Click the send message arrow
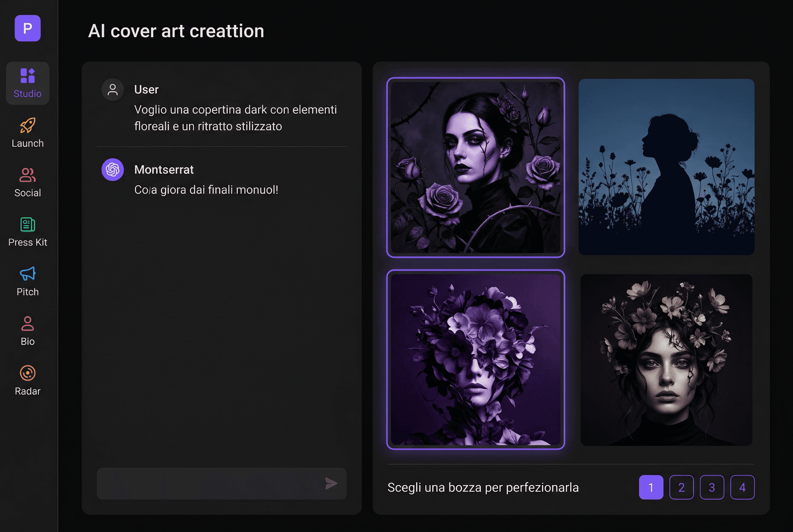This screenshot has width=793, height=532. point(332,484)
